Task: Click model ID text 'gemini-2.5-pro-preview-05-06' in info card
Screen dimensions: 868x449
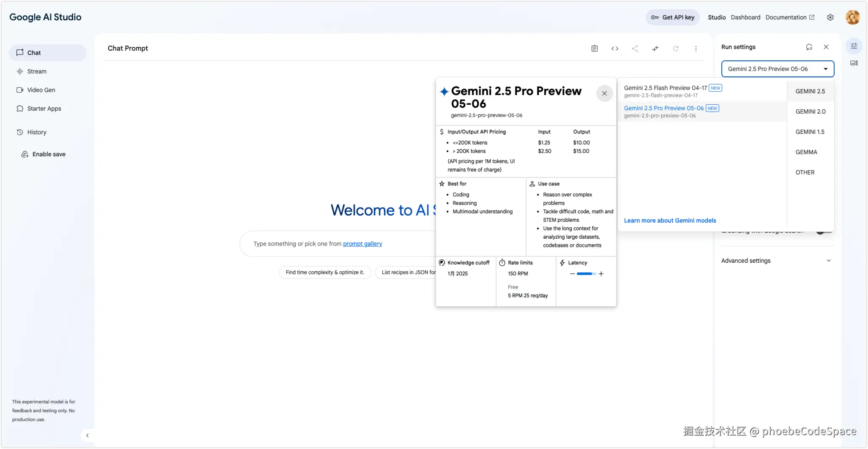Action: point(486,115)
